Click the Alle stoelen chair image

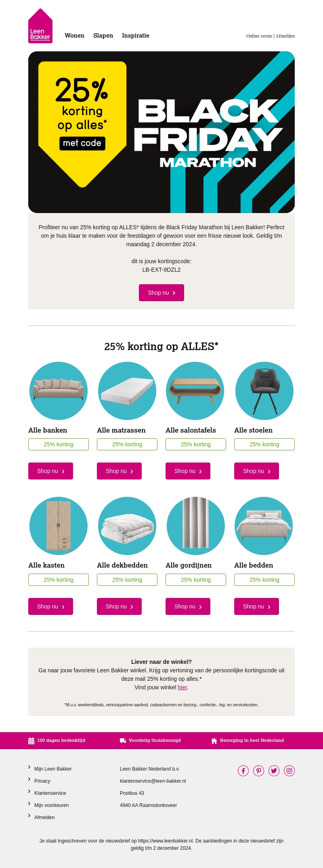coord(264,391)
